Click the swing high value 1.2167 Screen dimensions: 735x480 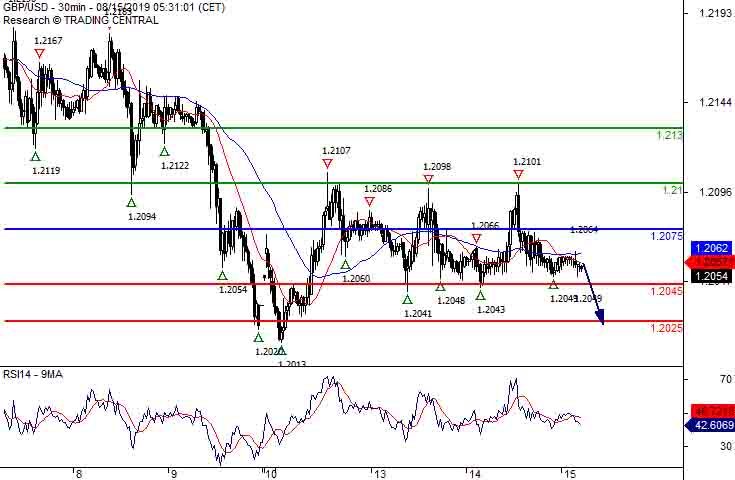coord(48,41)
